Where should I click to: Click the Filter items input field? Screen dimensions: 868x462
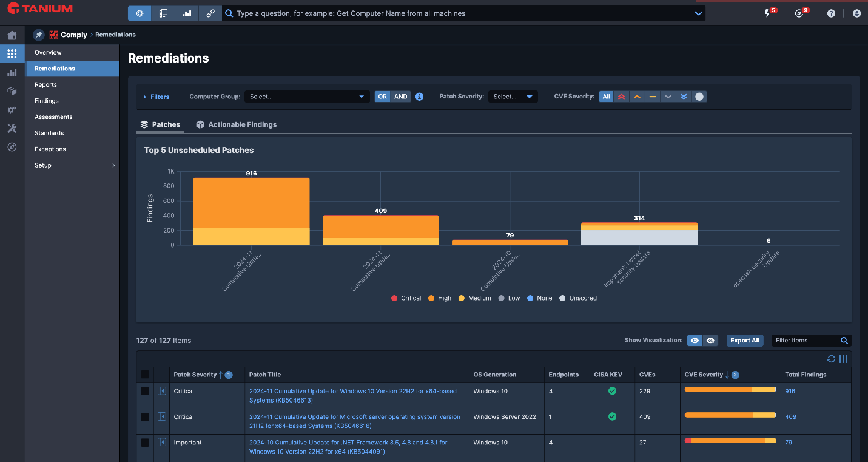click(806, 341)
